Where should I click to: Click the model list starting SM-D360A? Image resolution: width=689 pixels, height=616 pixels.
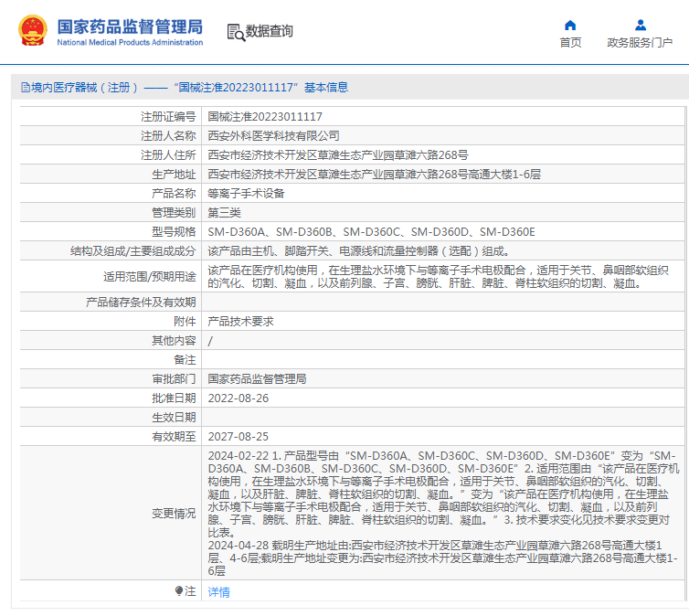point(371,232)
